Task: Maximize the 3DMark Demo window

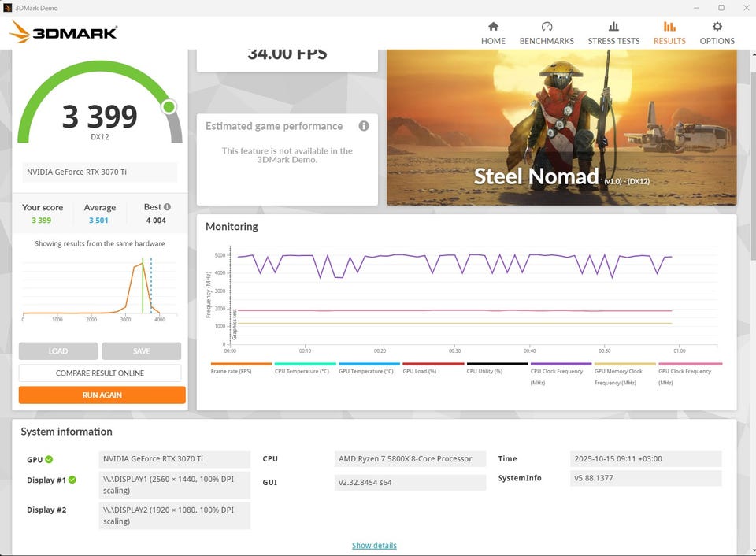Action: coord(721,8)
